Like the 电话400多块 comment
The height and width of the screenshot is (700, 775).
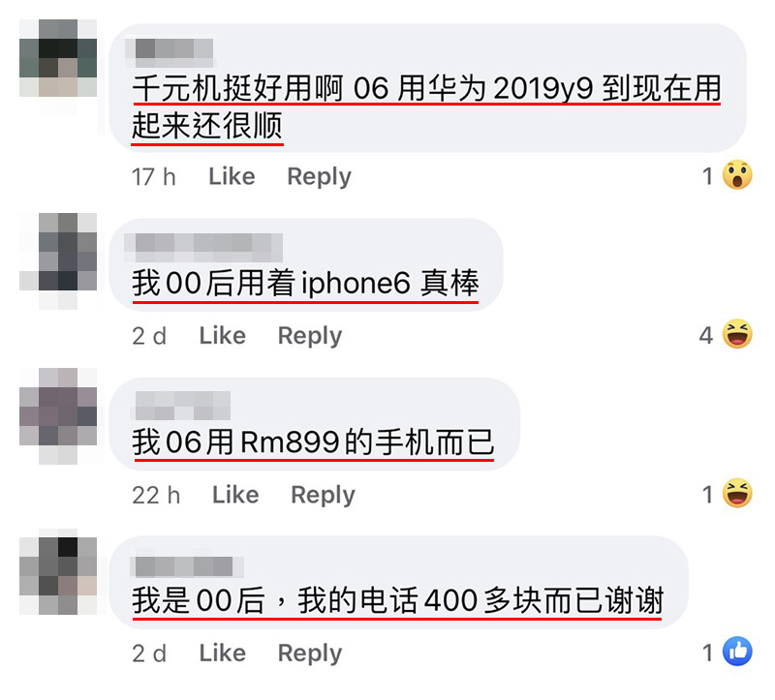click(x=223, y=654)
